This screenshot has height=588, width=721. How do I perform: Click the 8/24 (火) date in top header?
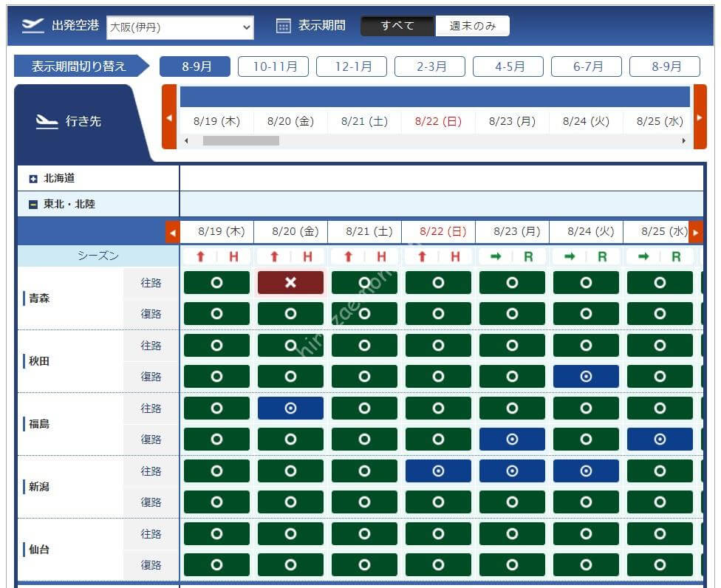586,121
